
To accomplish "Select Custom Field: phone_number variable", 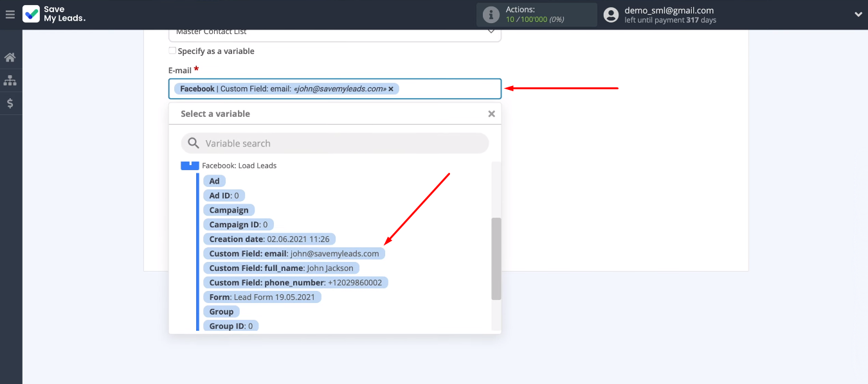I will tap(296, 283).
